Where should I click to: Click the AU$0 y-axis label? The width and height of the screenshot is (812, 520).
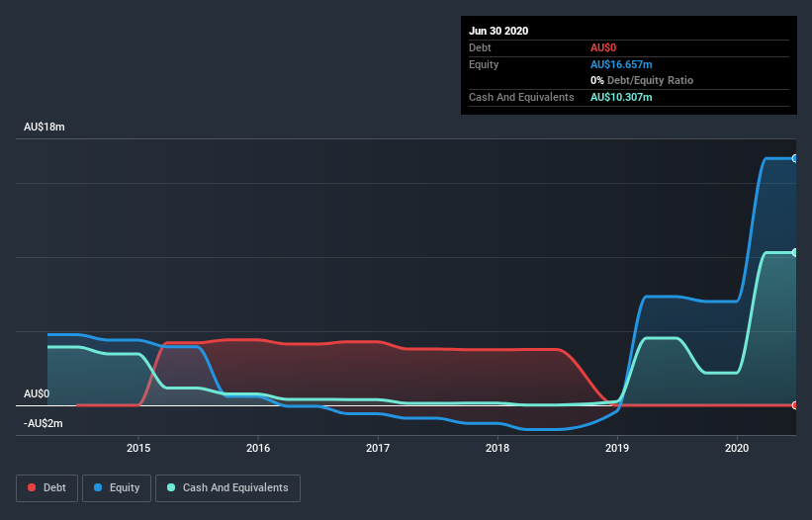37,393
